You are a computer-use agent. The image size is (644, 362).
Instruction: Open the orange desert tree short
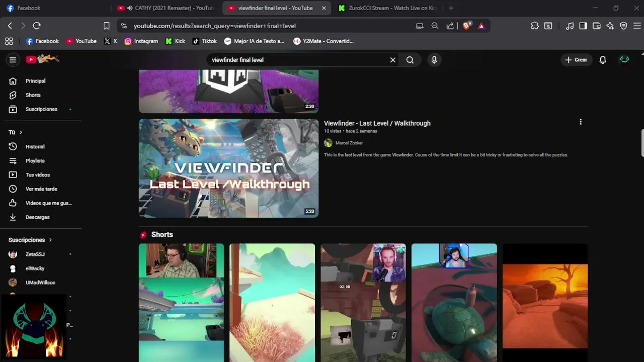[545, 303]
